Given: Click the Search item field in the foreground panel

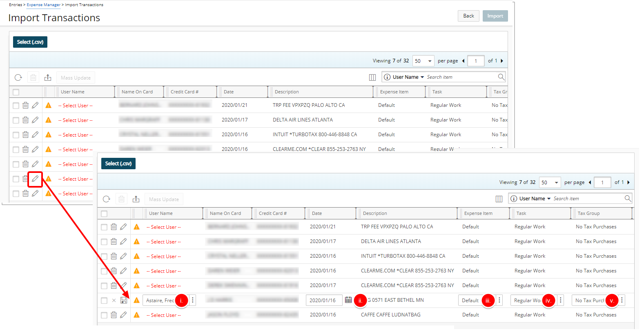Looking at the screenshot, I should [587, 199].
